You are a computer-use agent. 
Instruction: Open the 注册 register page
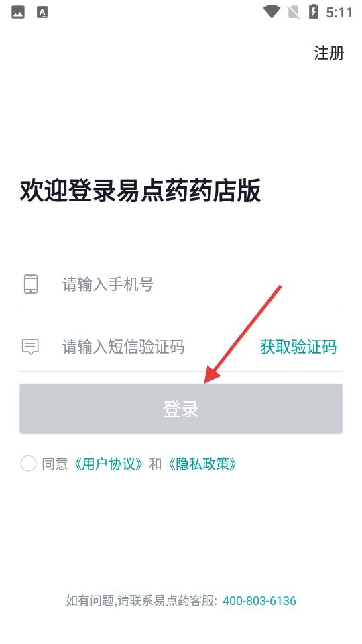tap(328, 53)
